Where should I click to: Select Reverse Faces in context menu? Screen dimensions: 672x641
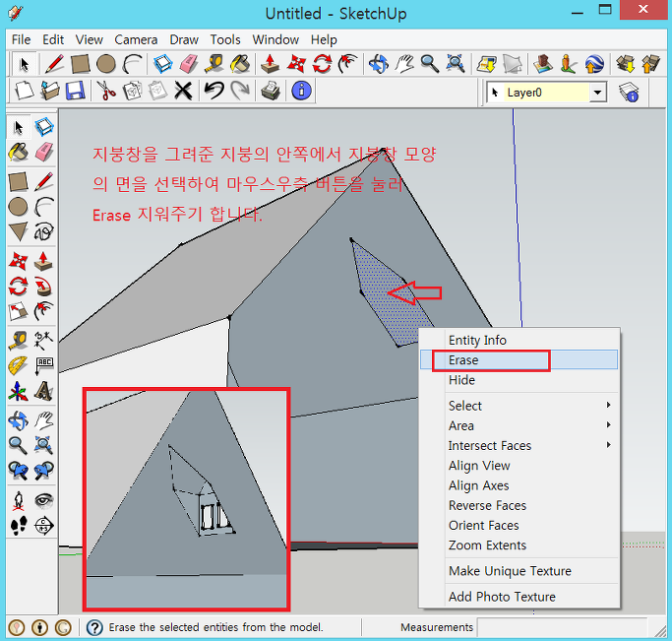click(x=519, y=505)
